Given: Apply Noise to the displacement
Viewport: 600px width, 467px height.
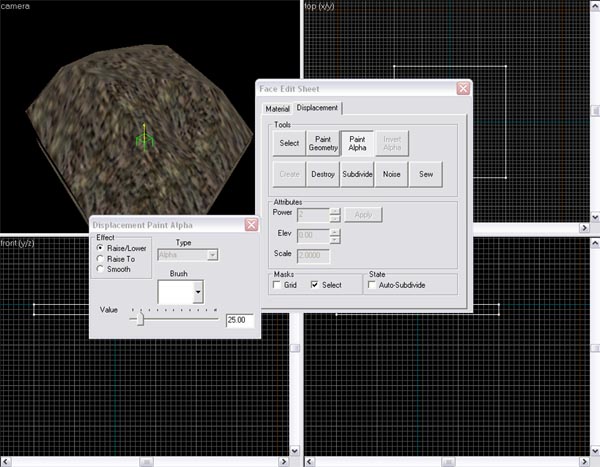Looking at the screenshot, I should coord(392,174).
